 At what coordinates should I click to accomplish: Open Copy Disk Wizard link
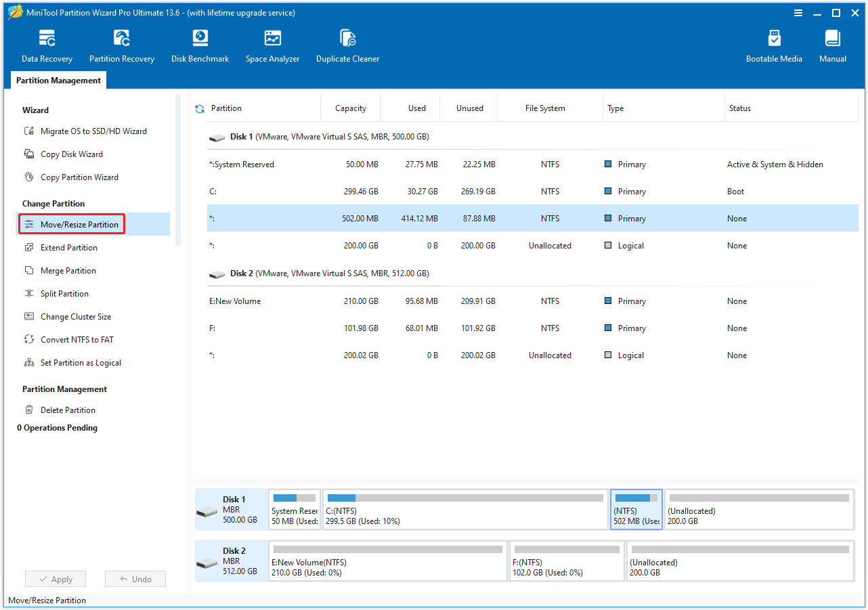point(71,154)
